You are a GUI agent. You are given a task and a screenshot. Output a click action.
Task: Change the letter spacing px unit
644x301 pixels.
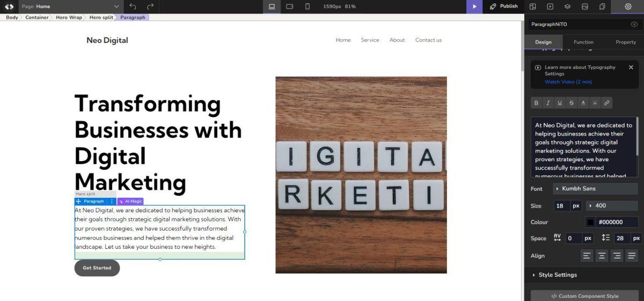pyautogui.click(x=588, y=238)
